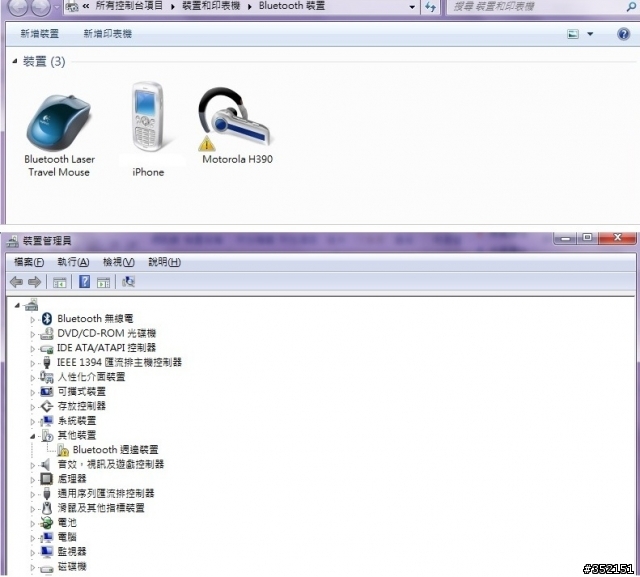640x577 pixels.
Task: Click scan for hardware changes icon
Action: [x=129, y=282]
